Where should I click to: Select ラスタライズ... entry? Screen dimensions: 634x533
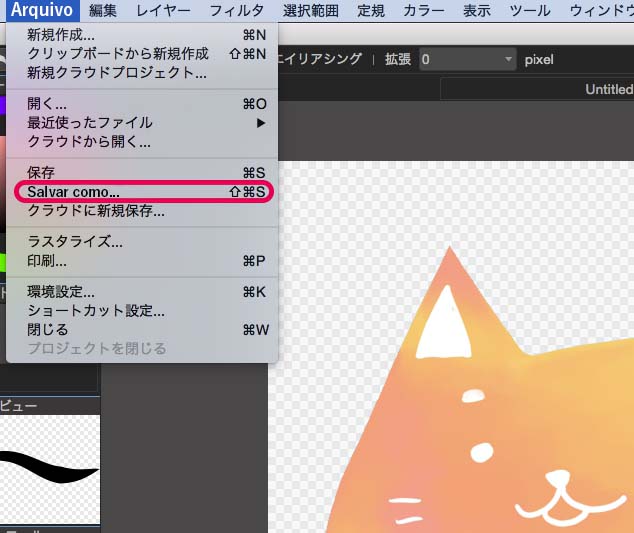[x=142, y=241]
